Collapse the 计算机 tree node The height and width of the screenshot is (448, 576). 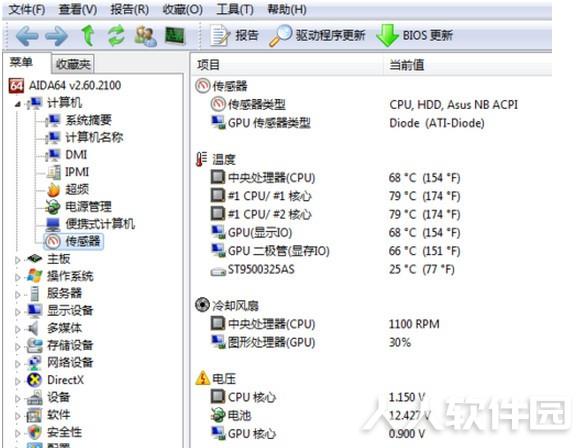click(x=18, y=104)
